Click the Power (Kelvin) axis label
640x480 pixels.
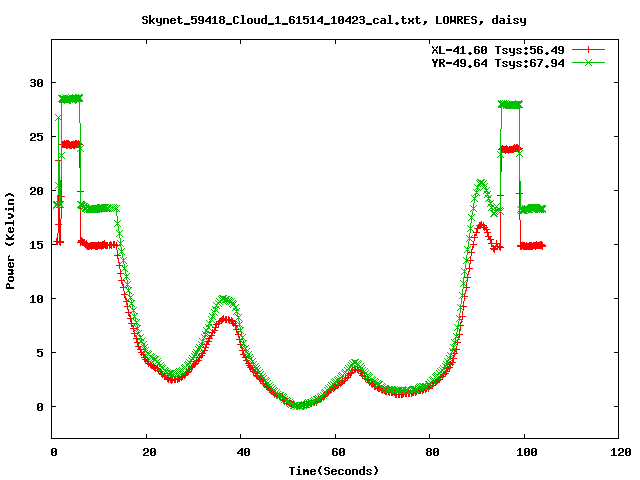click(x=10, y=241)
